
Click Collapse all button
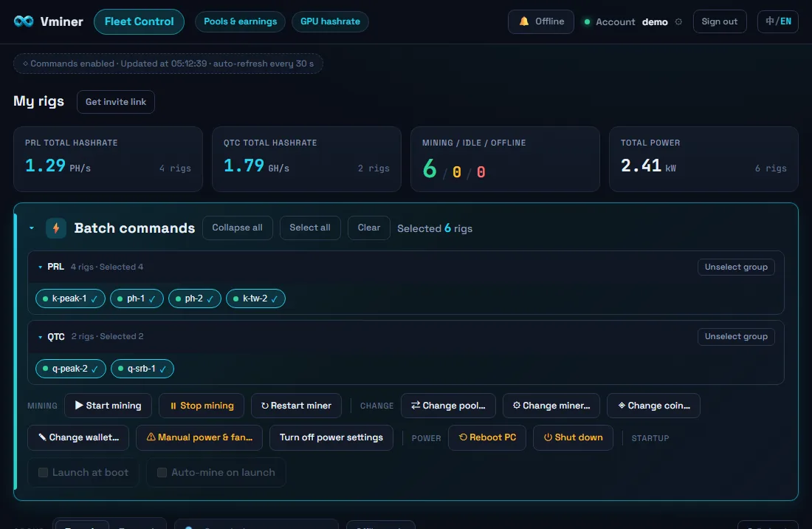coord(237,228)
